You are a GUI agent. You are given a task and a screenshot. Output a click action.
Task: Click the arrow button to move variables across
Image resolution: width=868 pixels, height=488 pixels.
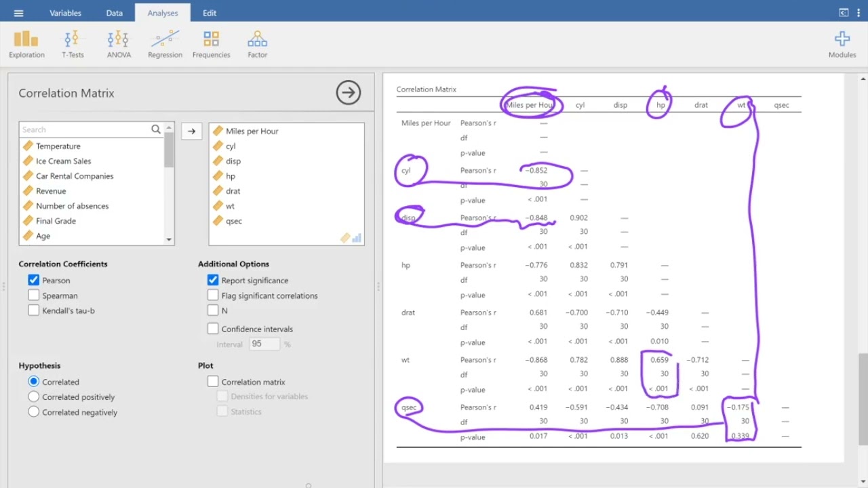coord(191,131)
